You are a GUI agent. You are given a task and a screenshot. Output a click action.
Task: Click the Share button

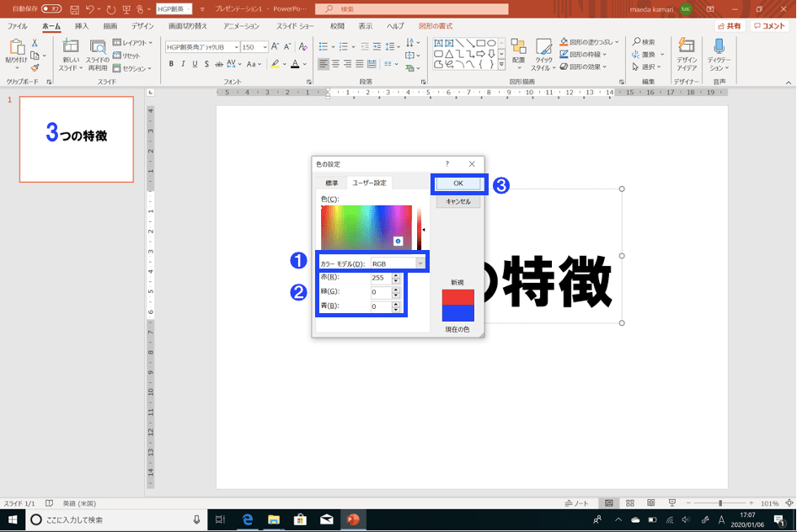pyautogui.click(x=730, y=26)
